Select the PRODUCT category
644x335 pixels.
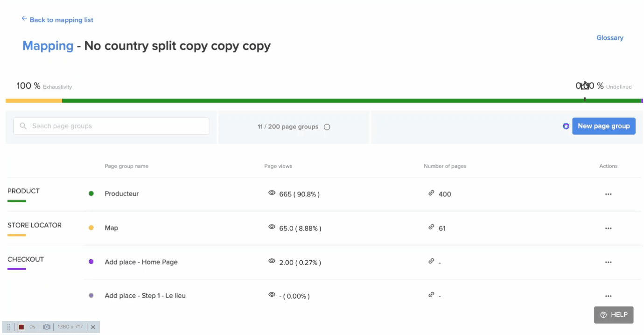pos(23,191)
